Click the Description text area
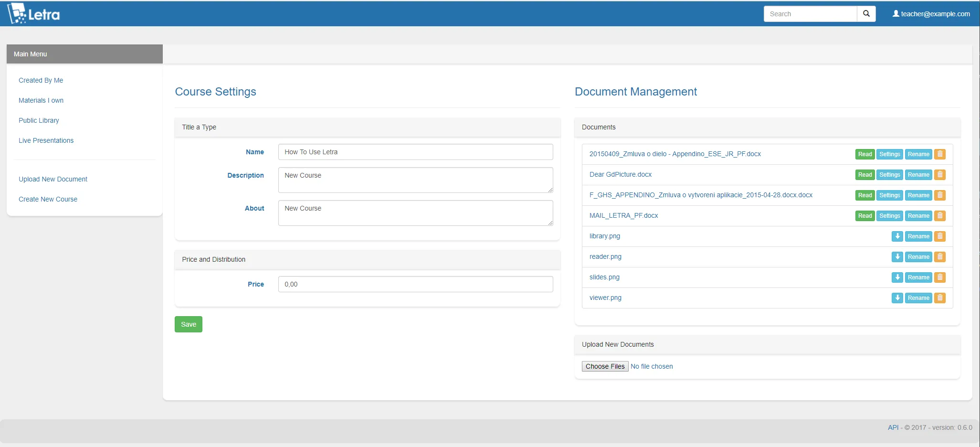Image resolution: width=980 pixels, height=447 pixels. point(415,180)
